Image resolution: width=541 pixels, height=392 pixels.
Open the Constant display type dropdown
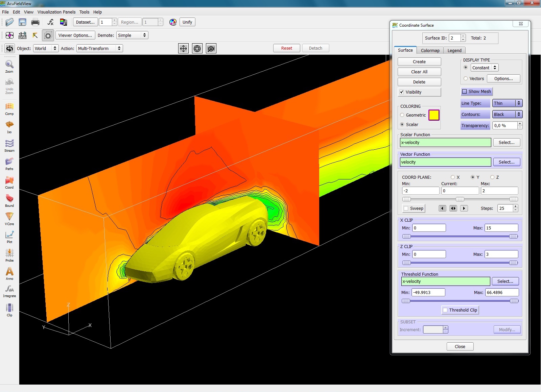(x=484, y=68)
